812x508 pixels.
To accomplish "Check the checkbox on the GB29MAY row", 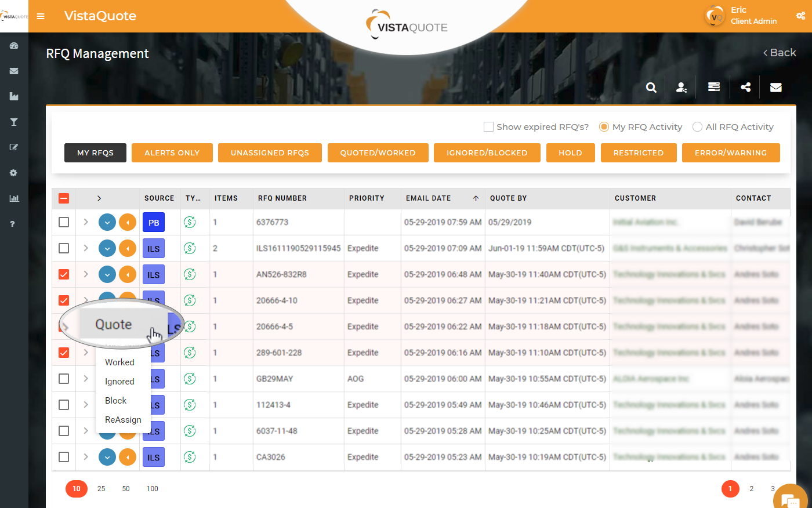I will [64, 378].
